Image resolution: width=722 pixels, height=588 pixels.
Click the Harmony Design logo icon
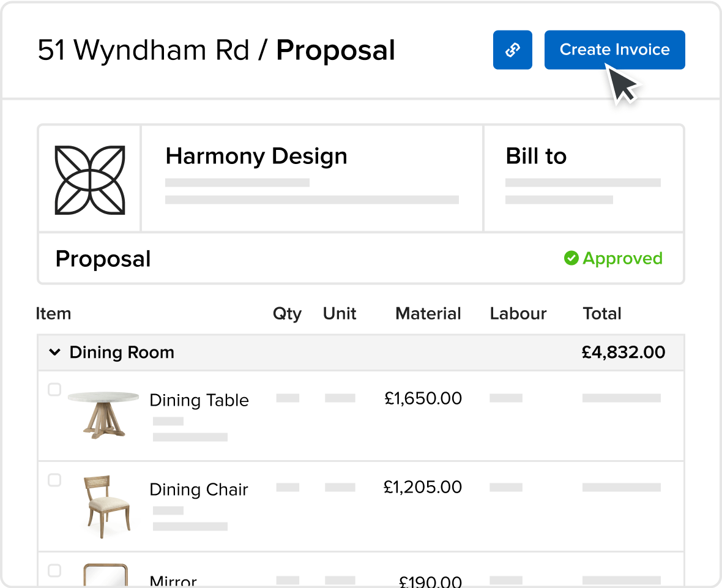90,180
